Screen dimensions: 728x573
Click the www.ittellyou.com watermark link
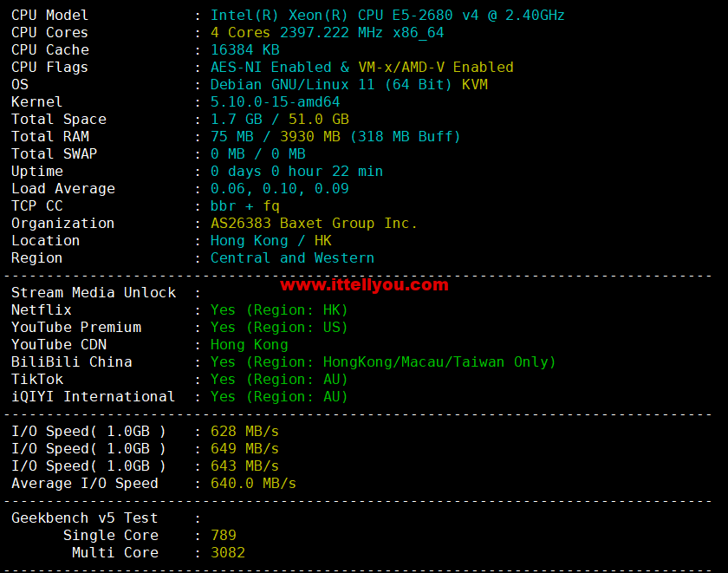pos(364,284)
